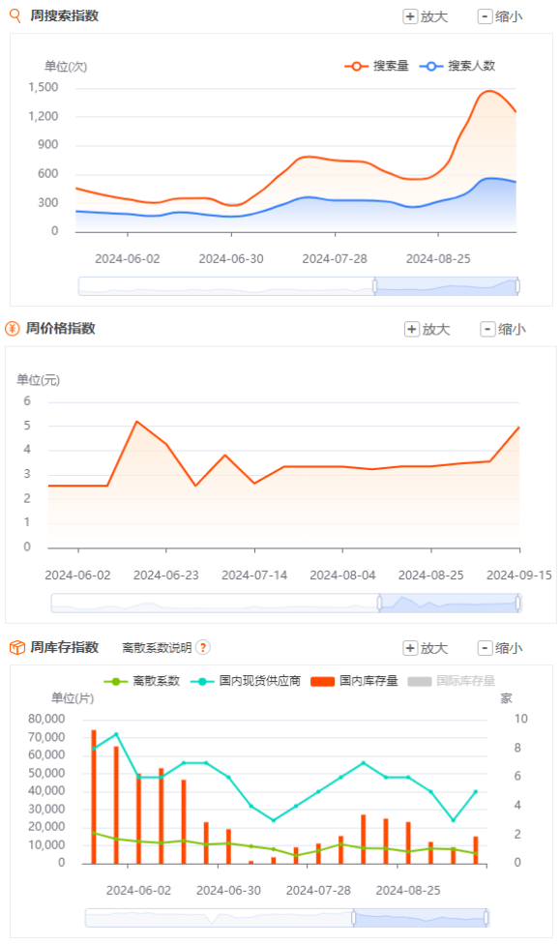The width and height of the screenshot is (560, 945).
Task: Click the magnifier icon beside 周搜索指数
Action: tap(15, 15)
